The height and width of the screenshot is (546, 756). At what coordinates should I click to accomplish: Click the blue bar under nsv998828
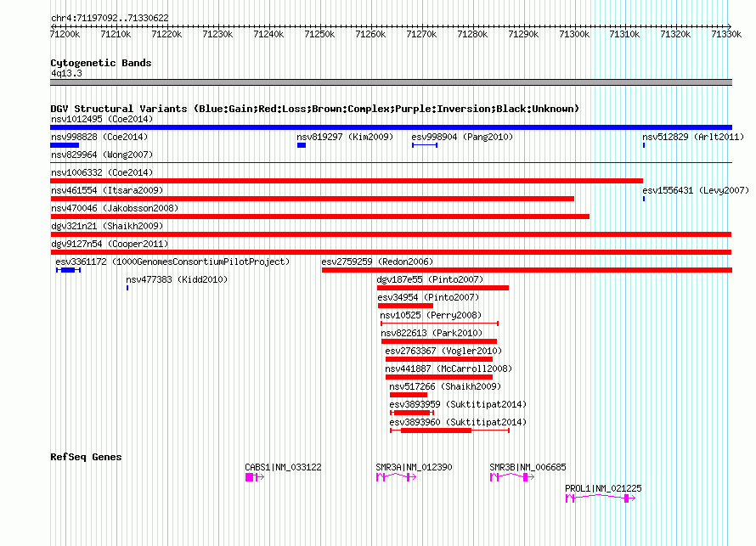point(65,145)
